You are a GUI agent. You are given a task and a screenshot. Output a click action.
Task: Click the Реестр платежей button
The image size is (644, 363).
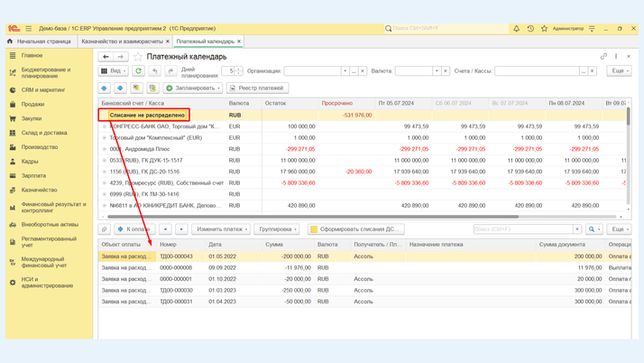257,88
